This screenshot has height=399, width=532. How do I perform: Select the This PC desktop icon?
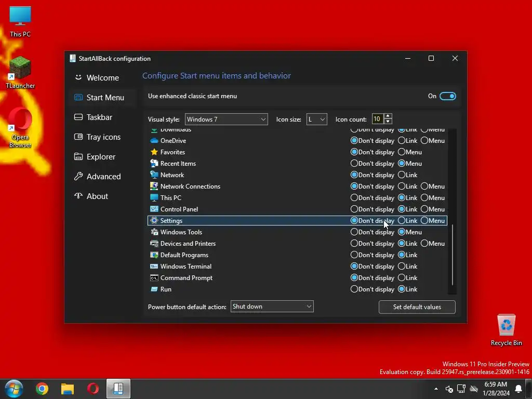pos(20,21)
